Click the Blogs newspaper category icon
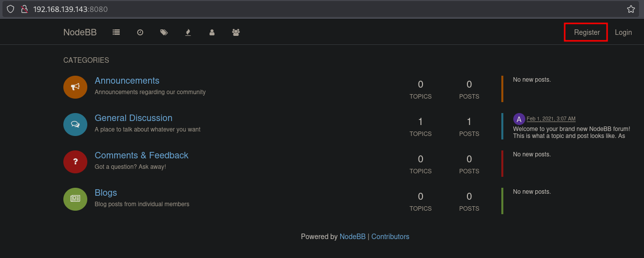The image size is (644, 258). [75, 199]
